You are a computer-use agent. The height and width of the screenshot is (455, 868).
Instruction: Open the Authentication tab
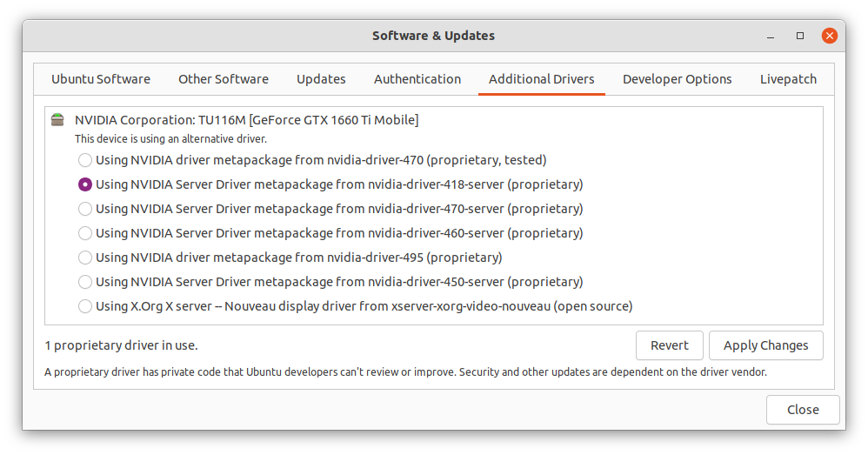(417, 79)
